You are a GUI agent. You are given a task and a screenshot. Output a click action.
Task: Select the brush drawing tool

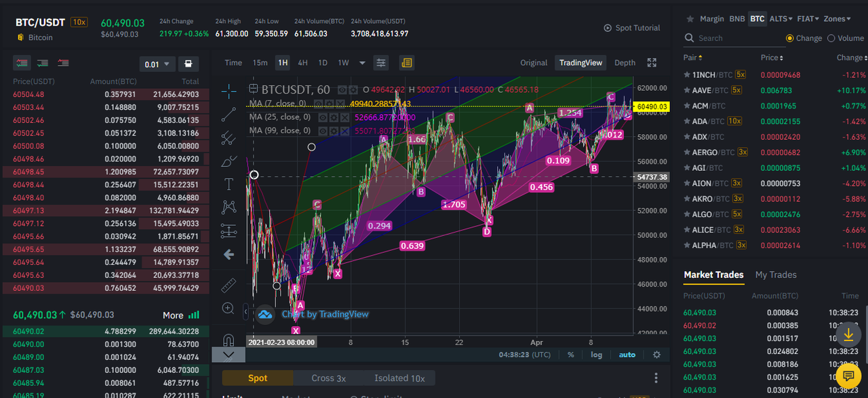(229, 161)
